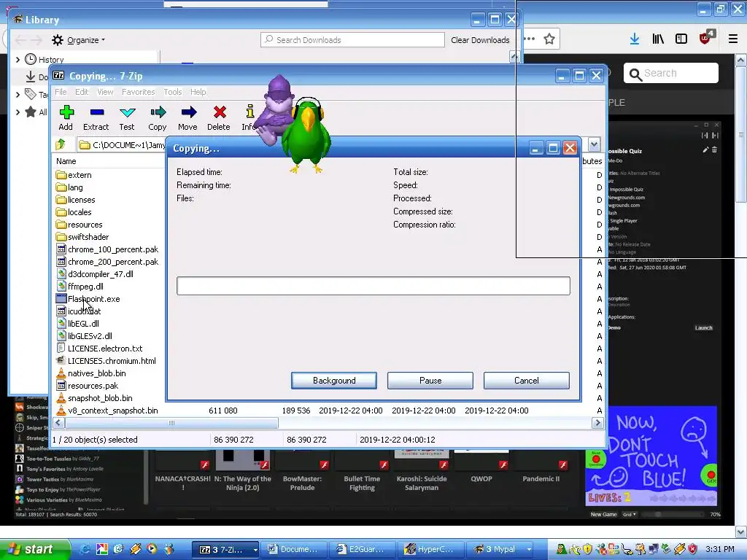Image resolution: width=747 pixels, height=560 pixels.
Task: Toggle the browser sidebar icon
Action: (x=681, y=39)
